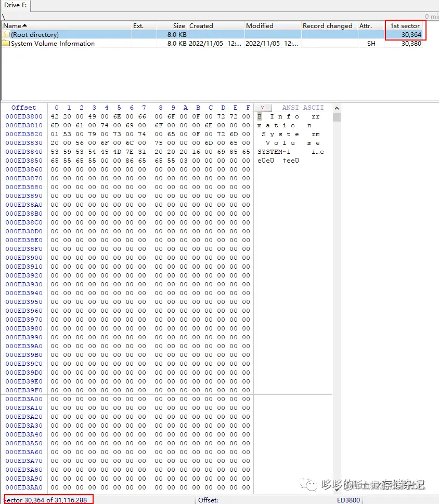
Task: Click the hex view scrollbar down arrow
Action: pos(337,489)
